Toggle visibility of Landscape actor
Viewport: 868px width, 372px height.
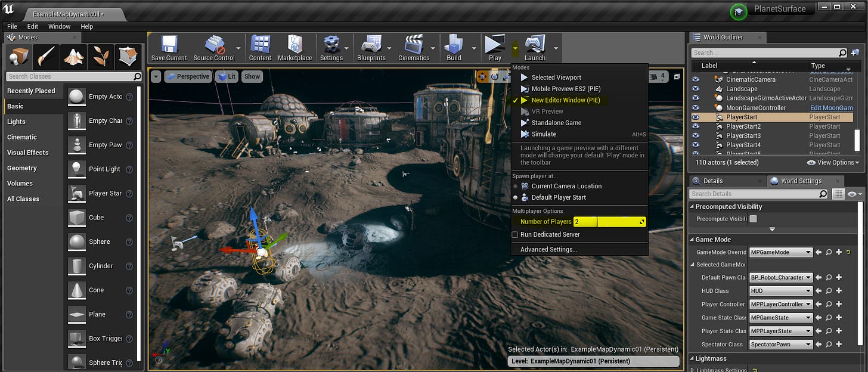click(695, 89)
